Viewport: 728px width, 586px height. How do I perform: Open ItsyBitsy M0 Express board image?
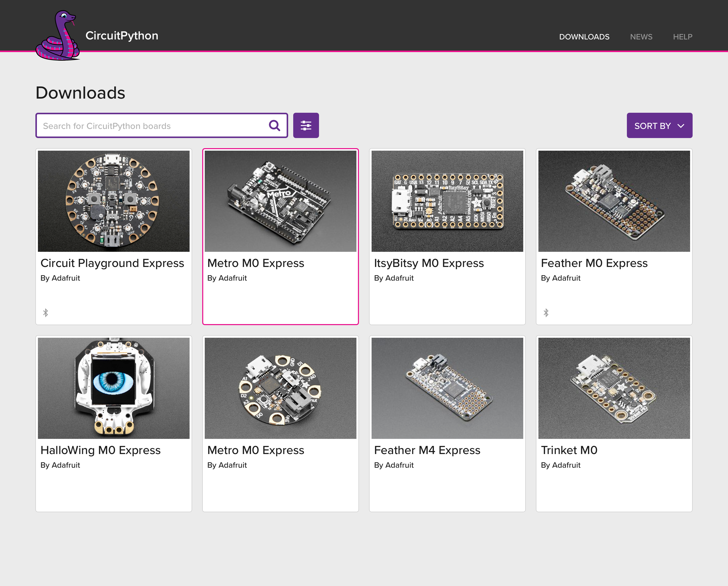447,201
